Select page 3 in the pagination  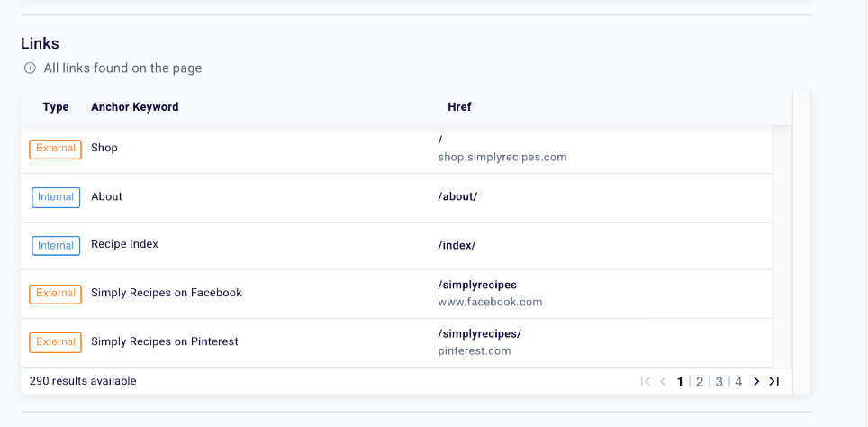[x=719, y=382]
